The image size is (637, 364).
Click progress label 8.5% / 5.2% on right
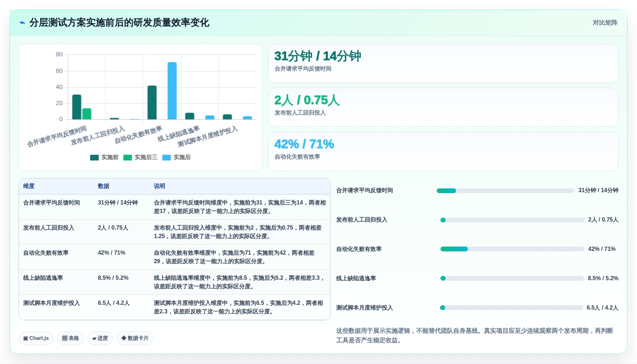(x=603, y=278)
